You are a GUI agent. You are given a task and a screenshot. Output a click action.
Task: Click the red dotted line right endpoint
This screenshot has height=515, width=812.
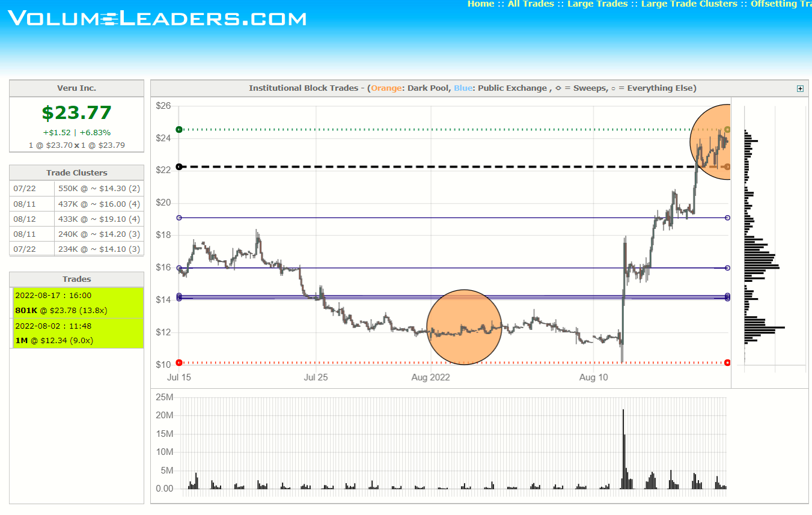point(727,362)
